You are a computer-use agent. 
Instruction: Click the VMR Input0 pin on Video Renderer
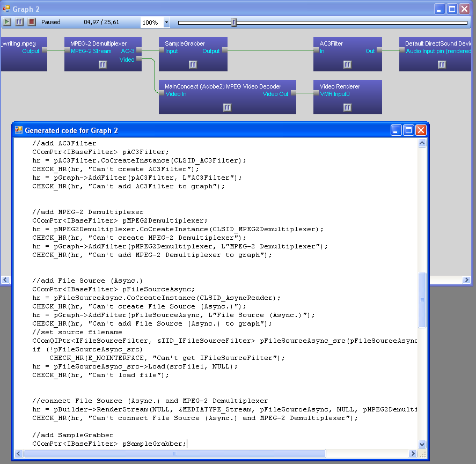(316, 93)
